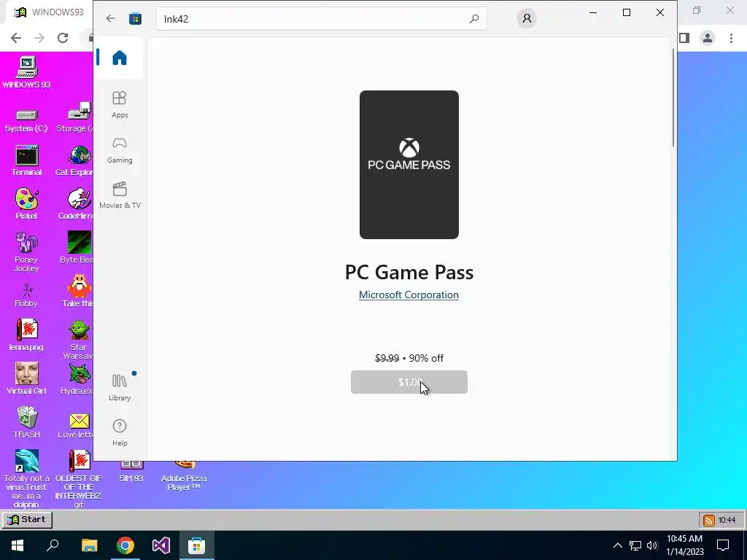
Task: Show hidden system tray icons
Action: pyautogui.click(x=617, y=545)
